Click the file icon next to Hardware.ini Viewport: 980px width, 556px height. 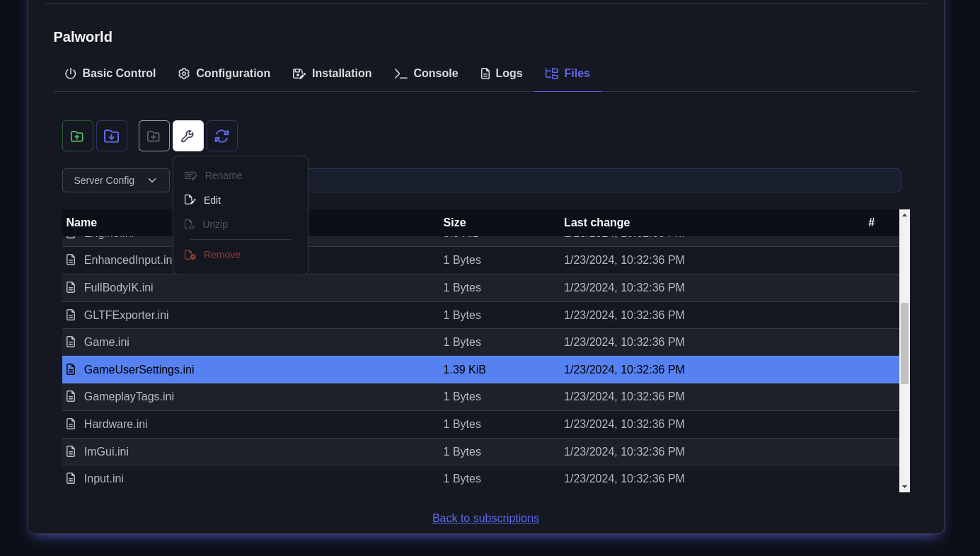pyautogui.click(x=71, y=424)
